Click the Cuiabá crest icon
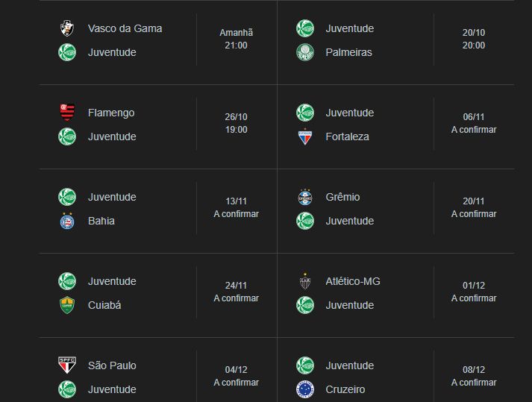 coord(67,305)
